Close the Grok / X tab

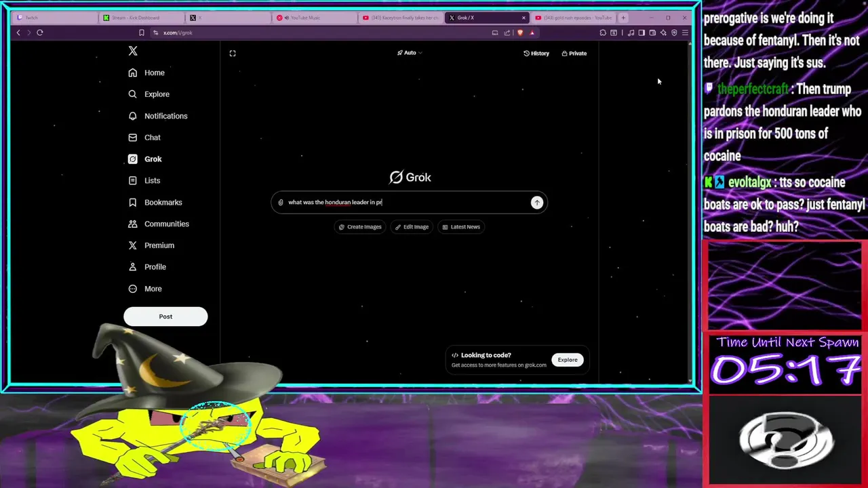point(524,18)
